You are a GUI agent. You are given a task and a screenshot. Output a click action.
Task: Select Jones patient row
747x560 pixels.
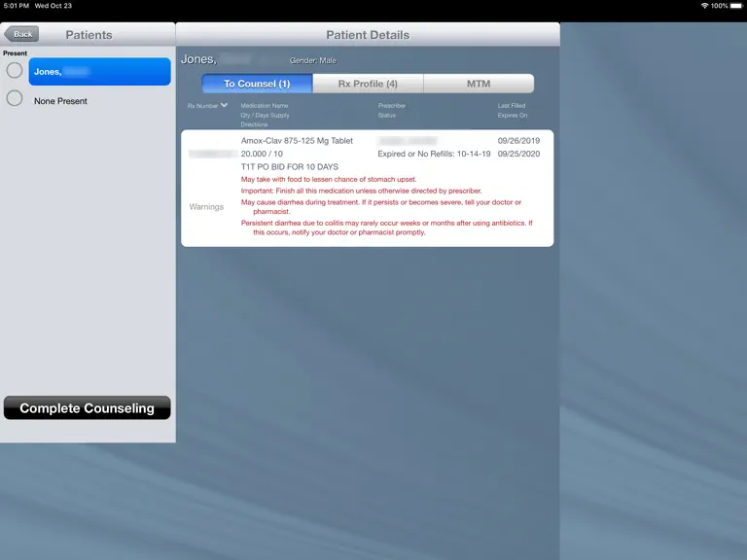click(99, 71)
